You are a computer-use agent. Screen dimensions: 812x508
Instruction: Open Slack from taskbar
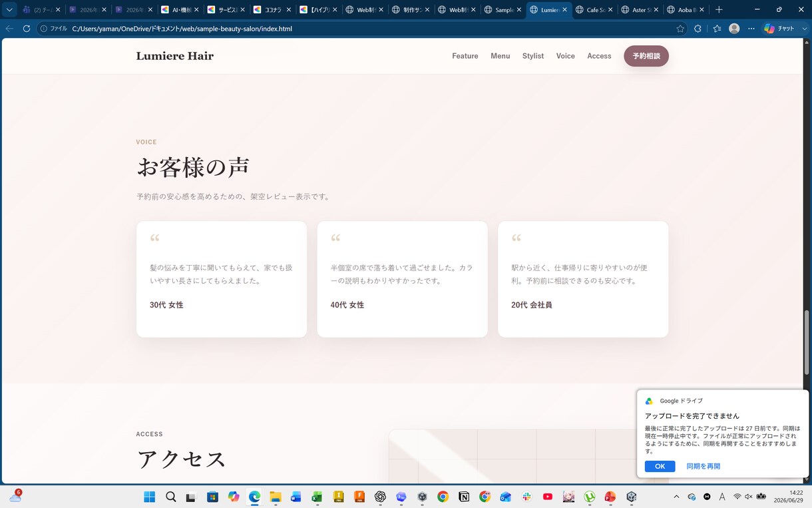click(526, 497)
